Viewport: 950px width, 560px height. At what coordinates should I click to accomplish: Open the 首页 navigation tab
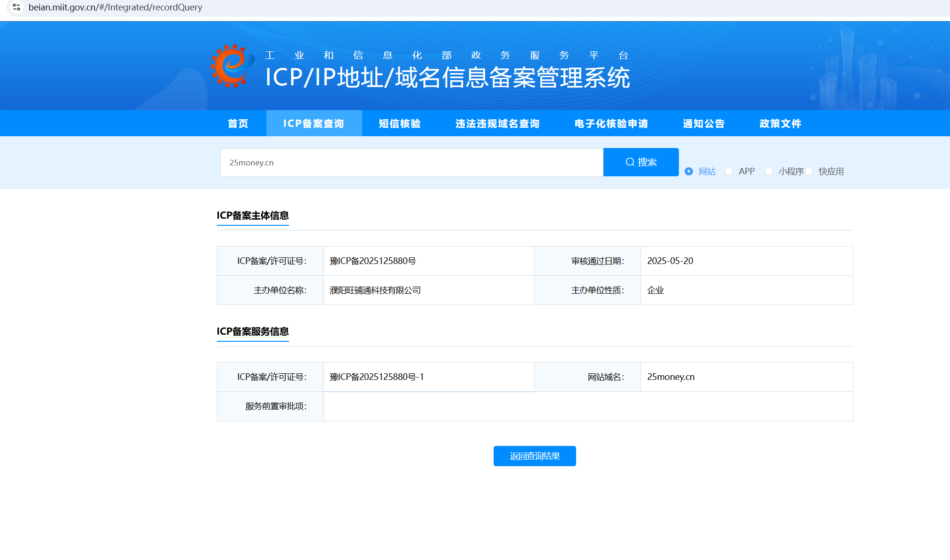point(238,124)
